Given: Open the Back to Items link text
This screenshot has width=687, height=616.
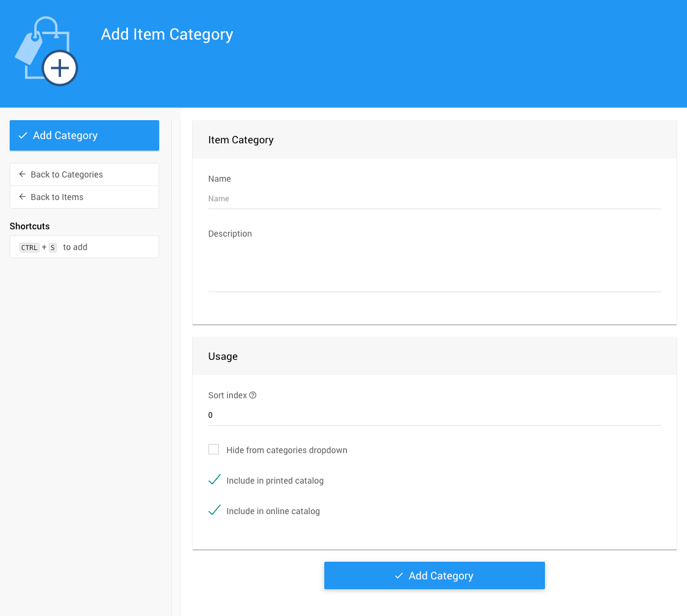Looking at the screenshot, I should pyautogui.click(x=57, y=197).
